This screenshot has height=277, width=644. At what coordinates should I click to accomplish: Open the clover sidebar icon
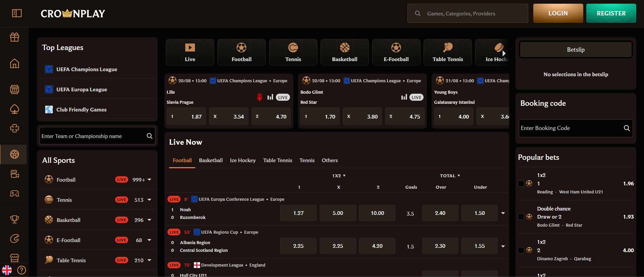[14, 128]
